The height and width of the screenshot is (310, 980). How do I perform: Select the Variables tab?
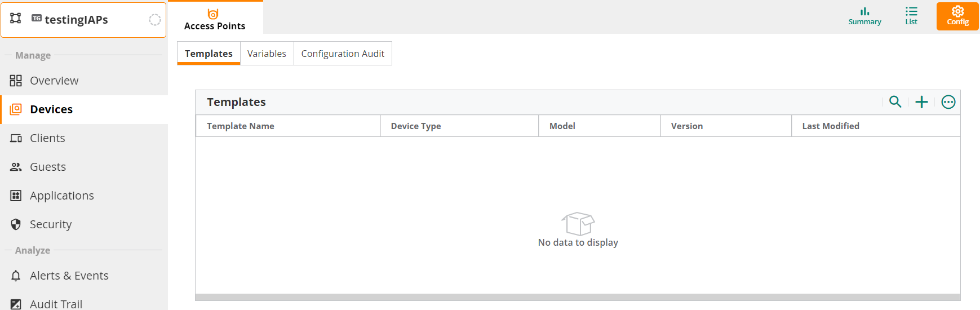267,54
